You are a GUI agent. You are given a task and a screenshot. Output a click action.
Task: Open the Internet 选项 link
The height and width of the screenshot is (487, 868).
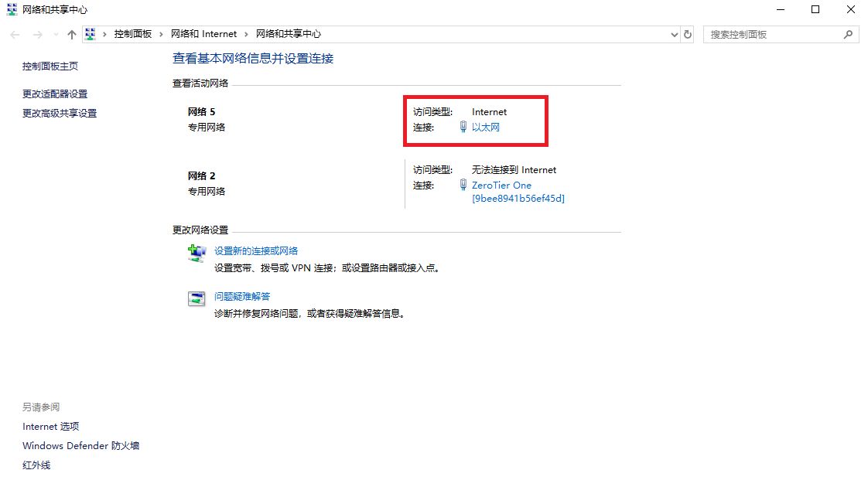coord(51,427)
